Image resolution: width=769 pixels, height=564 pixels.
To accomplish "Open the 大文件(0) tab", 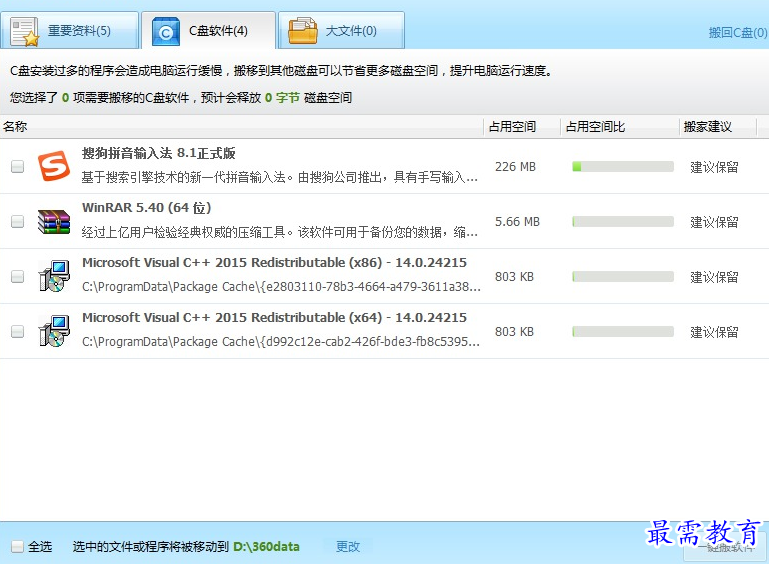I will (x=341, y=30).
